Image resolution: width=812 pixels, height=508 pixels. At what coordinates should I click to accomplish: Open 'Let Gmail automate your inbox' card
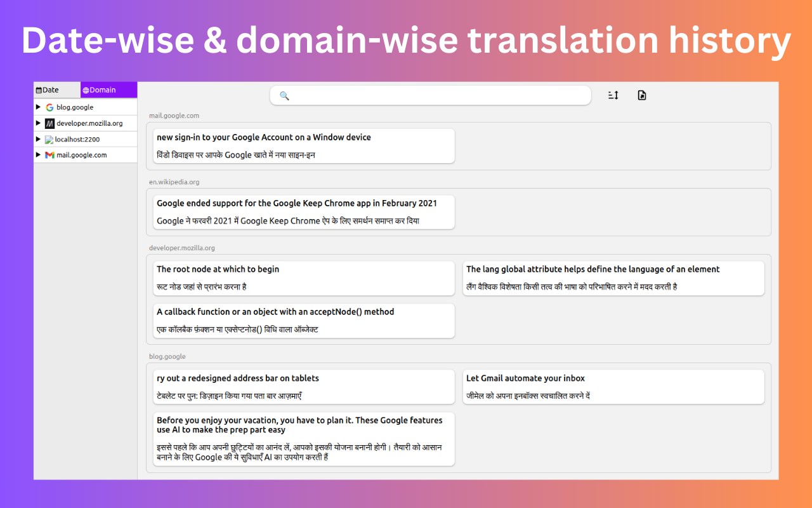613,387
